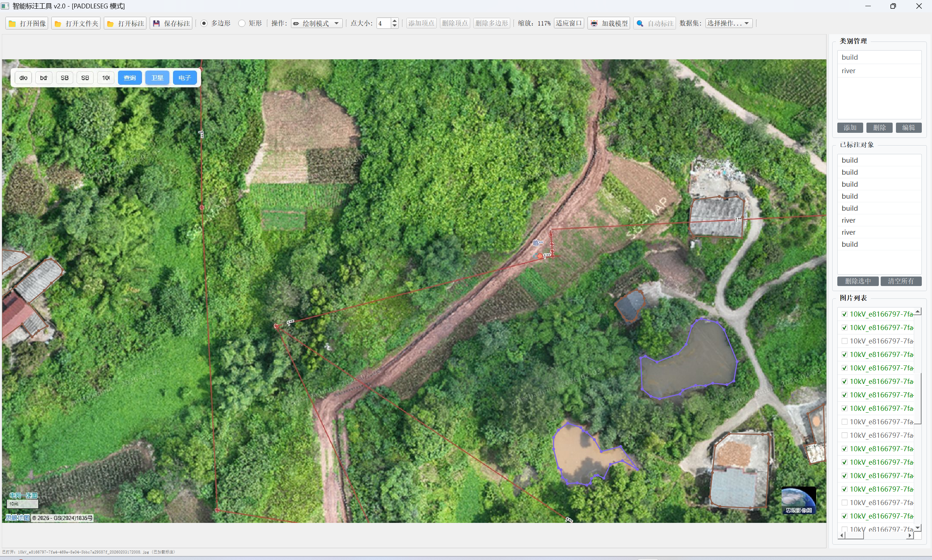The image size is (932, 560).
Task: Click the open folder toolbar icon
Action: (x=58, y=23)
